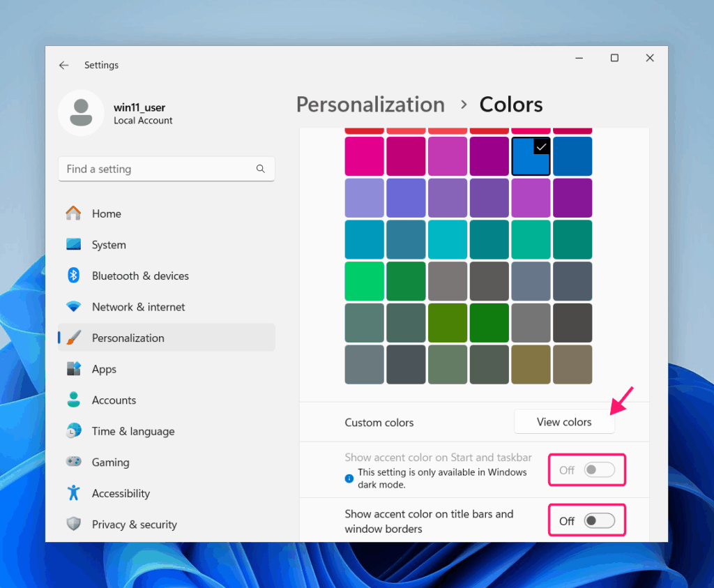The width and height of the screenshot is (714, 588).
Task: Pick the olive gold accent swatch
Action: coord(531,364)
